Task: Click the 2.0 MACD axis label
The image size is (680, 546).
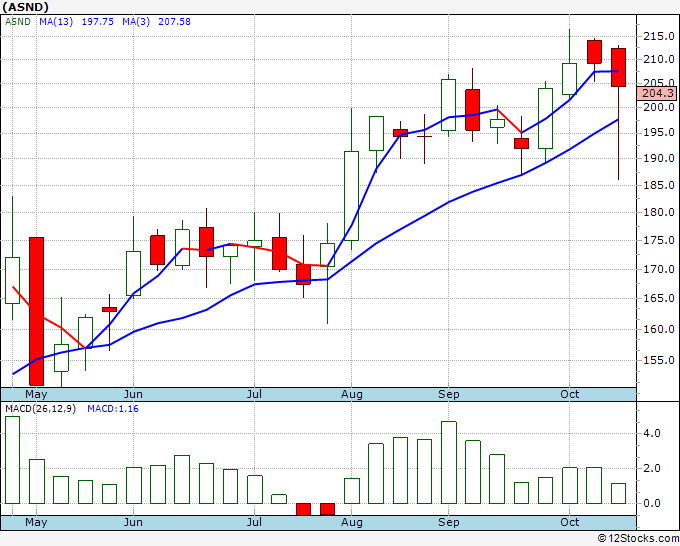Action: pyautogui.click(x=652, y=468)
